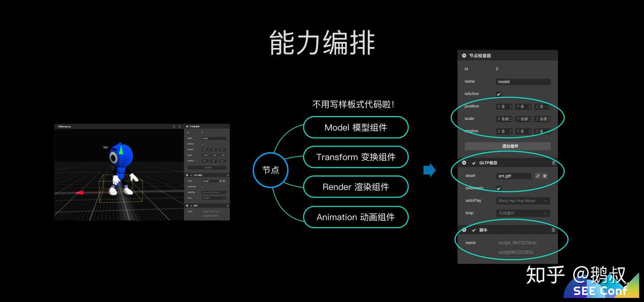Click the 添加组件 button
The image size is (644, 302).
click(x=508, y=146)
